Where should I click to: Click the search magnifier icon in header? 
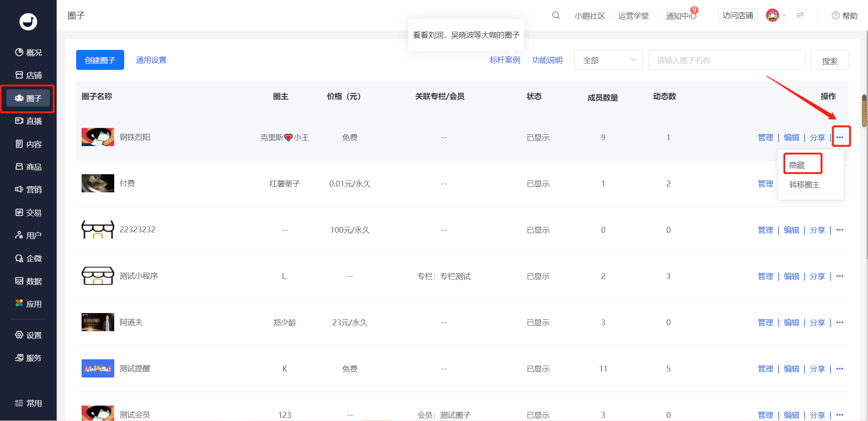[x=556, y=15]
